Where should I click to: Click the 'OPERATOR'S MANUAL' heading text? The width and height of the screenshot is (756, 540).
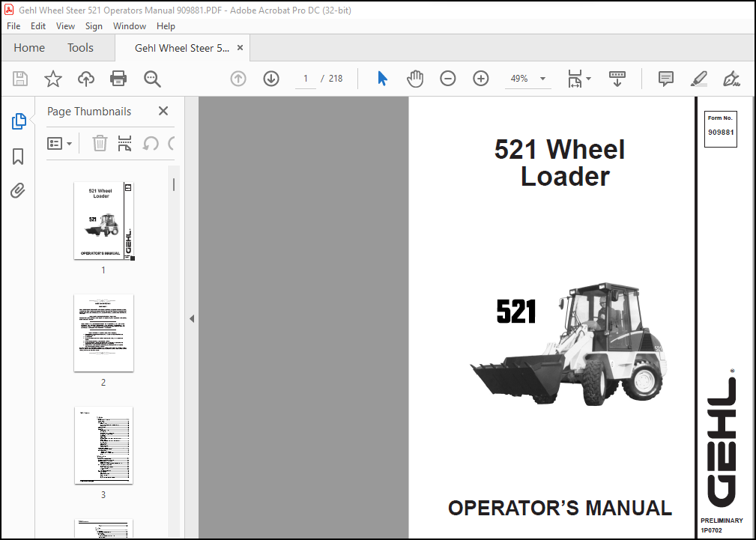click(560, 508)
